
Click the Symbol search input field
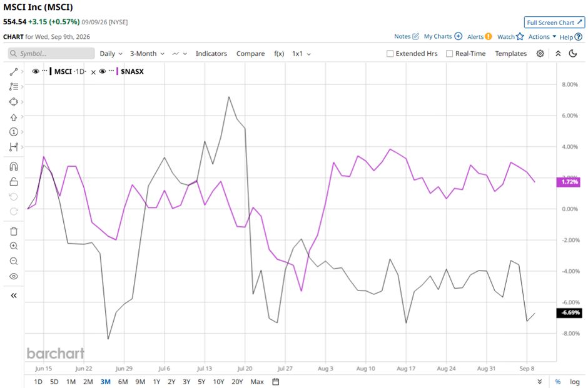[x=51, y=54]
